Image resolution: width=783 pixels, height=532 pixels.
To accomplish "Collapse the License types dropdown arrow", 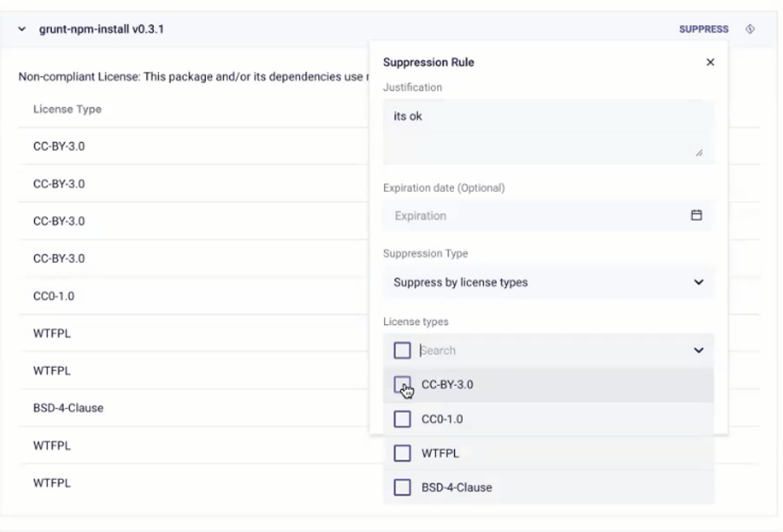I will coord(699,350).
